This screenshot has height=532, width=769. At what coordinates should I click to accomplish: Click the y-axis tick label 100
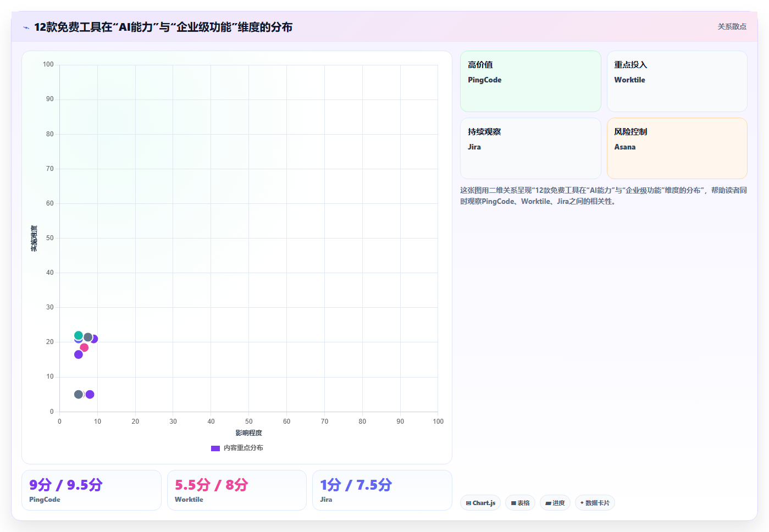[48, 64]
